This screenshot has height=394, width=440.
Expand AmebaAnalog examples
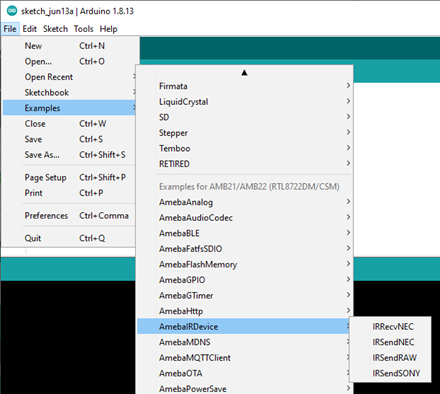click(245, 202)
